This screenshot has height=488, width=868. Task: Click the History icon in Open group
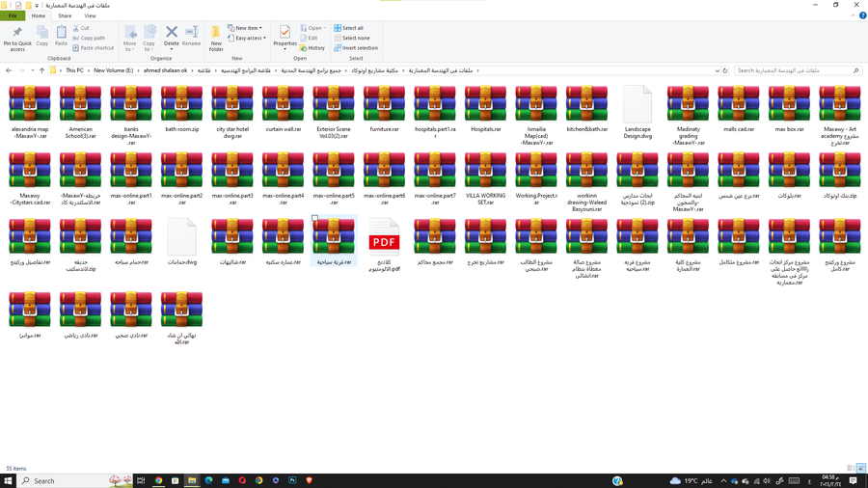pyautogui.click(x=312, y=48)
